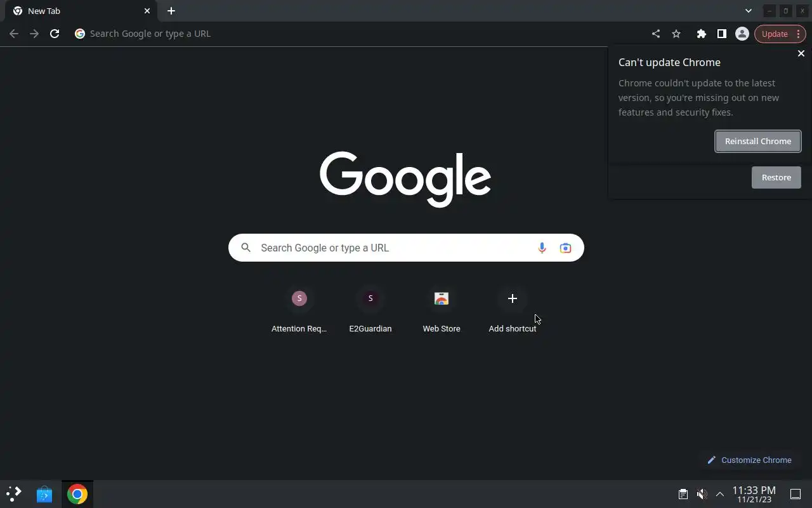Image resolution: width=812 pixels, height=508 pixels.
Task: Open the Web Store shortcut
Action: [x=442, y=311]
